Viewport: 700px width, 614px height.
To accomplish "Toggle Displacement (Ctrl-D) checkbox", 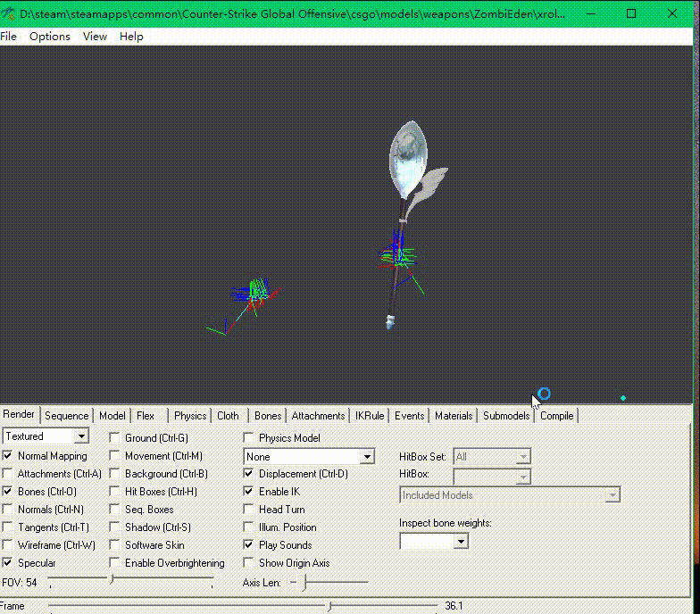I will tap(248, 473).
